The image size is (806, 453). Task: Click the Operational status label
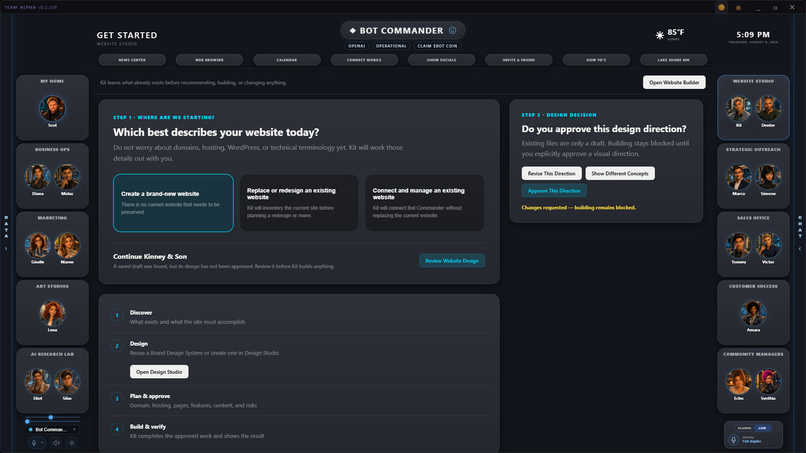391,46
